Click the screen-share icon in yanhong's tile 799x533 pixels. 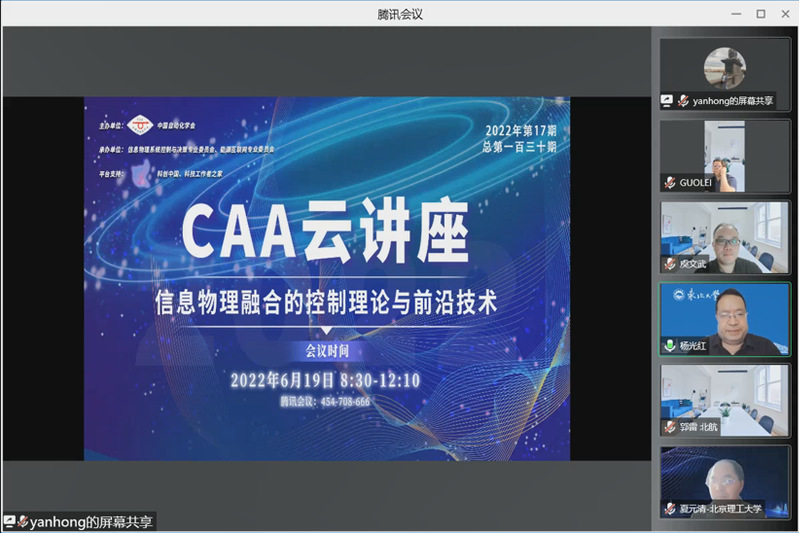(x=667, y=100)
